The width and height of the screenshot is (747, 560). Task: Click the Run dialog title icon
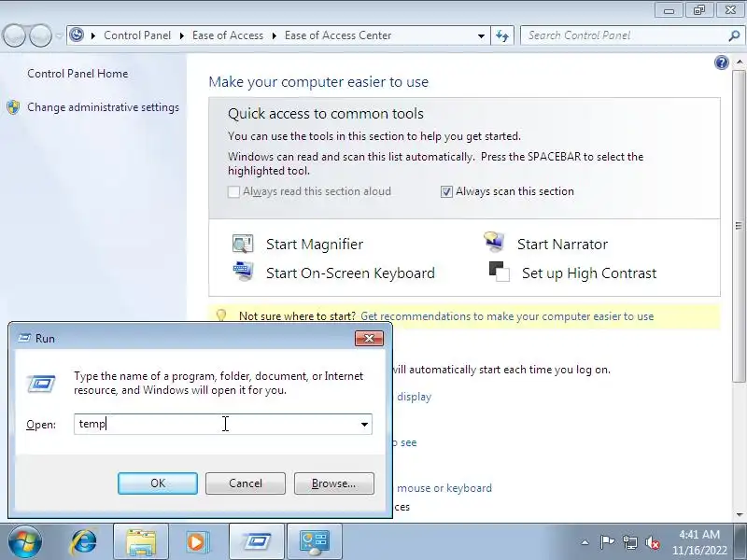coord(24,338)
